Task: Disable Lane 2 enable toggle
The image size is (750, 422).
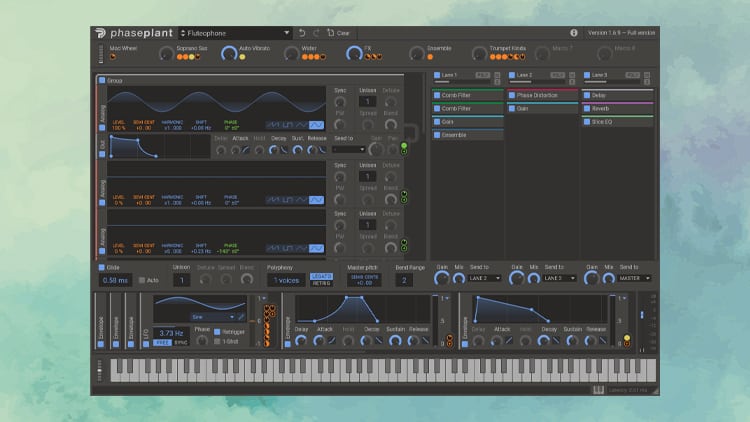Action: [x=512, y=75]
